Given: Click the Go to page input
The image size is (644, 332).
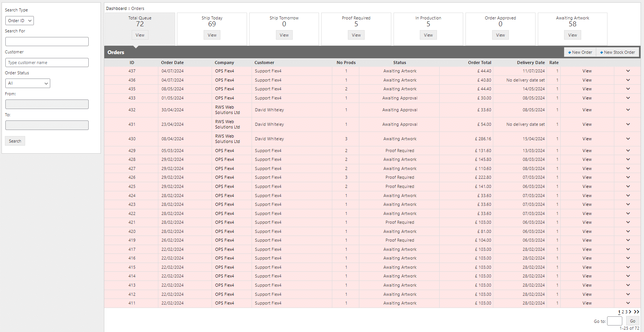Looking at the screenshot, I should 614,321.
